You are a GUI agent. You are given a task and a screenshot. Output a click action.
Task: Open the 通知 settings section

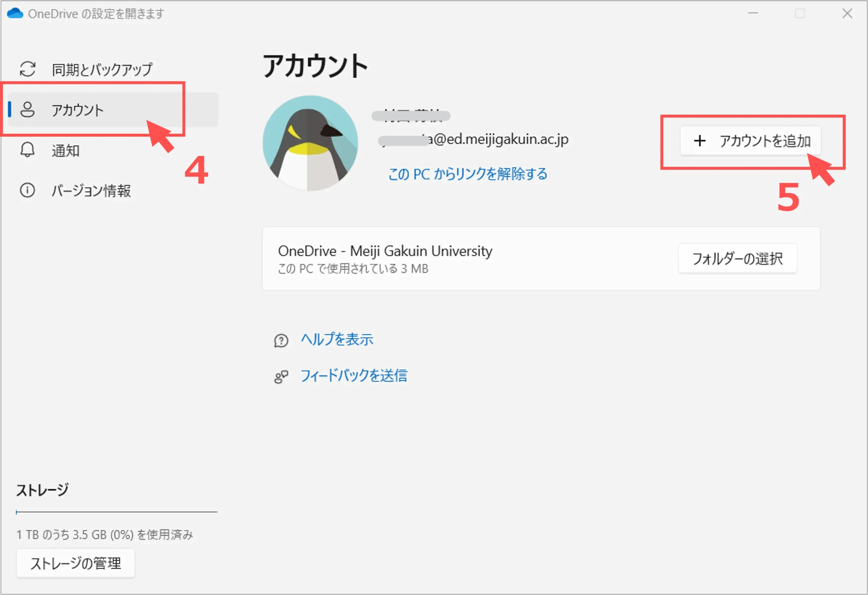113,151
